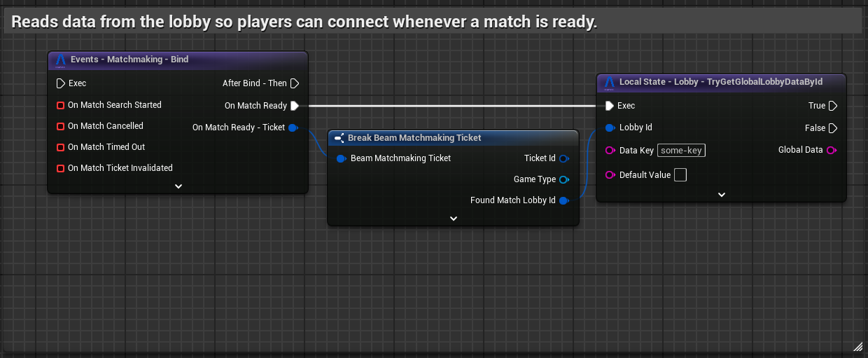Click the On Match Ready execution pin
The image size is (868, 358).
click(x=295, y=106)
